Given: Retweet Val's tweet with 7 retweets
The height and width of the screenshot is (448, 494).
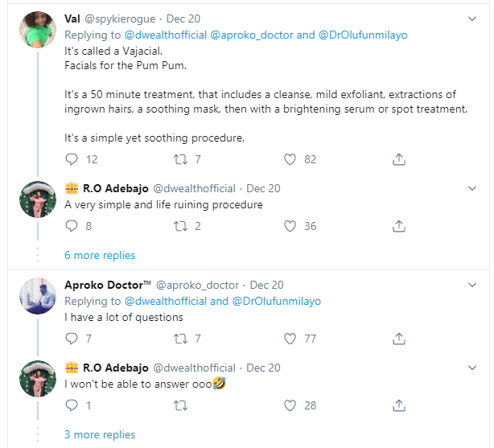Looking at the screenshot, I should (182, 159).
